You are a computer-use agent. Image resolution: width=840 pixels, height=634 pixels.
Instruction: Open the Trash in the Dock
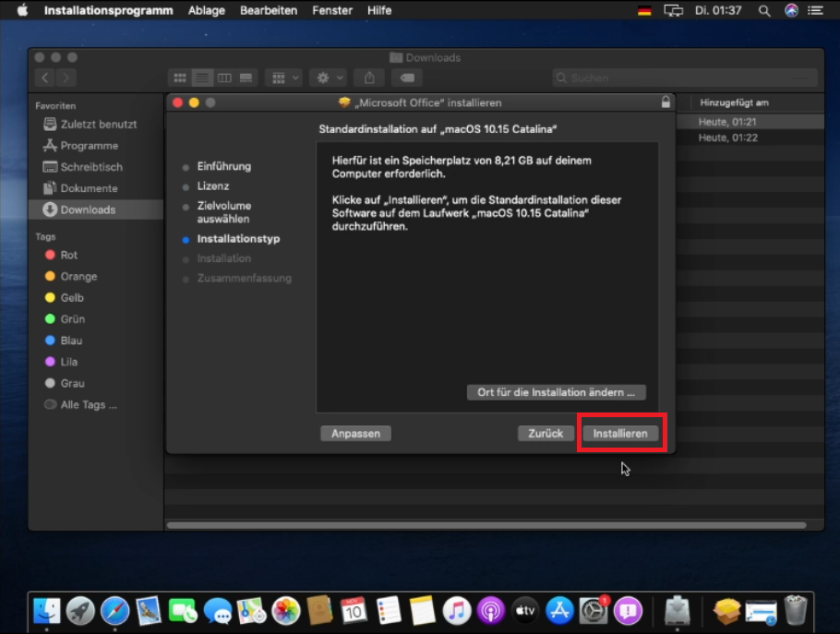pos(795,610)
